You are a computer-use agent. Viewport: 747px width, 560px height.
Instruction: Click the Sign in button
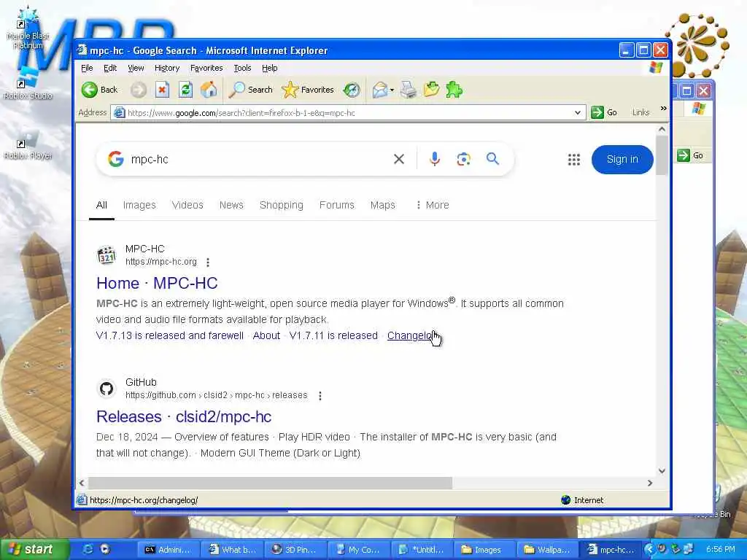tap(622, 160)
